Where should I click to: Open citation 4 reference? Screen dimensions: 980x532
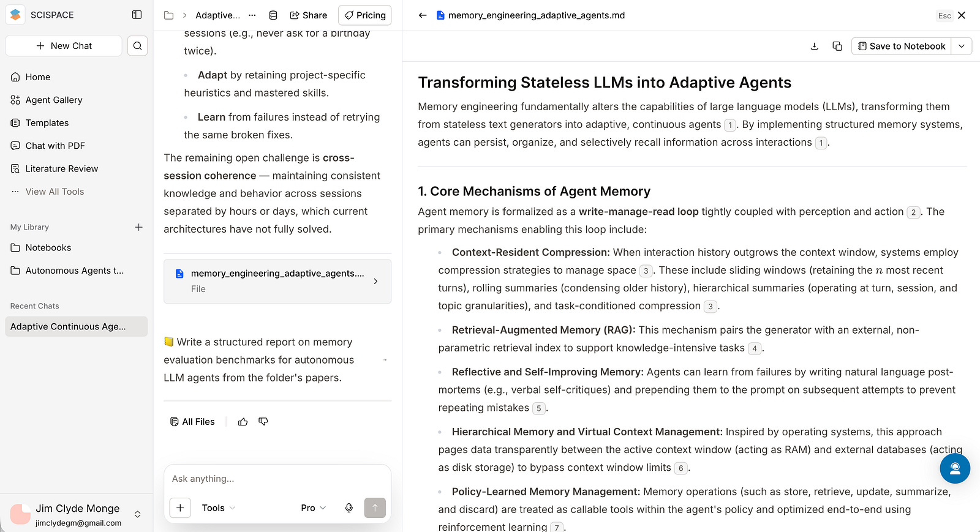click(755, 348)
